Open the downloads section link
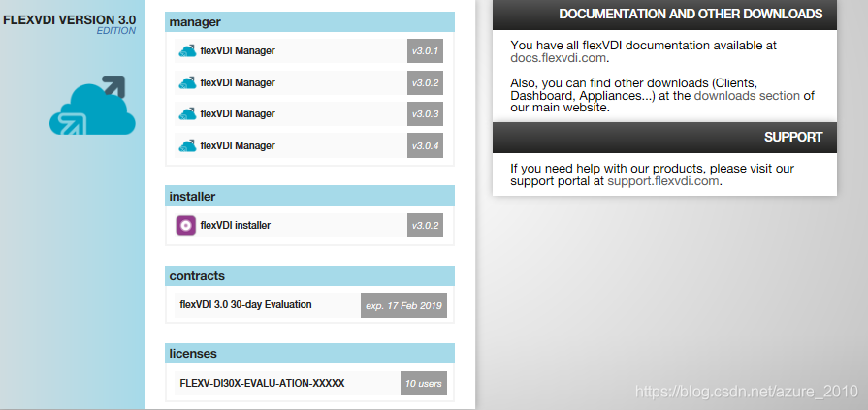Image resolution: width=868 pixels, height=410 pixels. coord(747,96)
